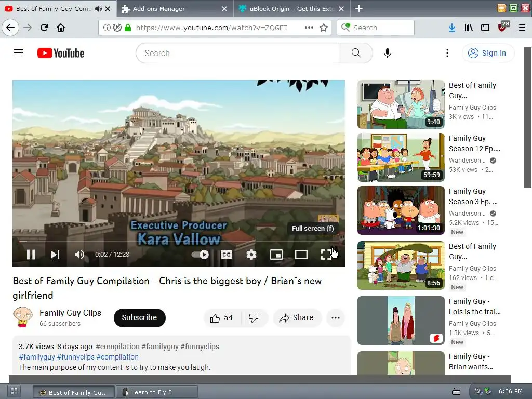Switch to miniplayer mode

tap(276, 255)
